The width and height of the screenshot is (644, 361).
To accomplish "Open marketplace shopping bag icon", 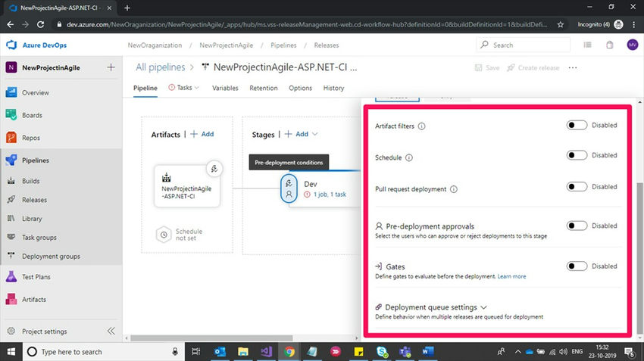I will (x=610, y=45).
